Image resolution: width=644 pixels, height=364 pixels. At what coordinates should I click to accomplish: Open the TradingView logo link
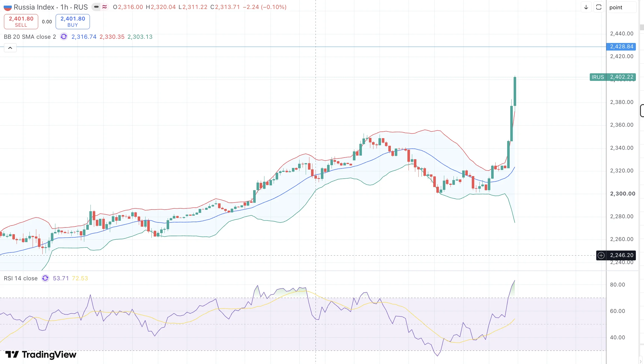41,355
